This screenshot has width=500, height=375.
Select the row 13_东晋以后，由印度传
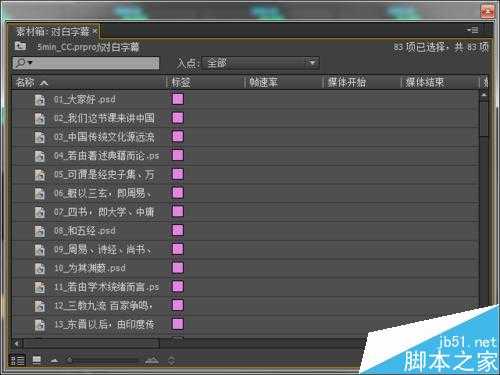(x=245, y=324)
